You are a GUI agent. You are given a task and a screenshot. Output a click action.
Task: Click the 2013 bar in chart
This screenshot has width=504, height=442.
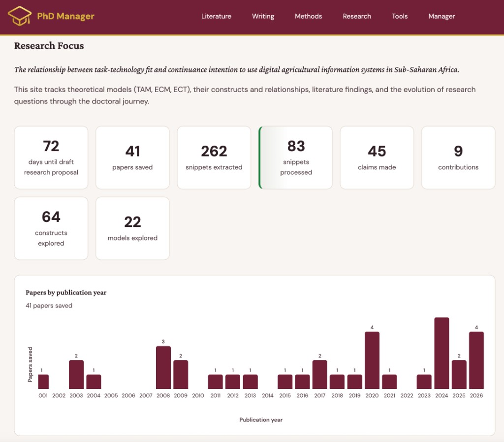tap(250, 381)
